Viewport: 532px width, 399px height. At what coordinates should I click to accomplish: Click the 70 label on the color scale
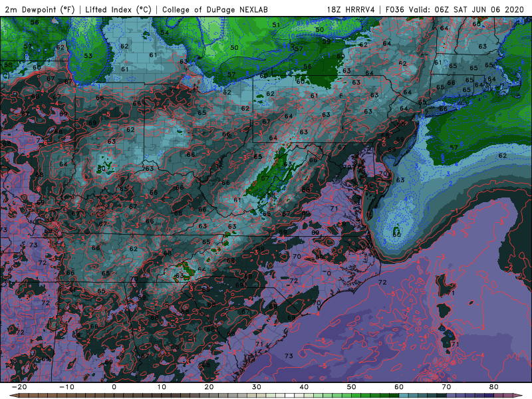click(446, 387)
